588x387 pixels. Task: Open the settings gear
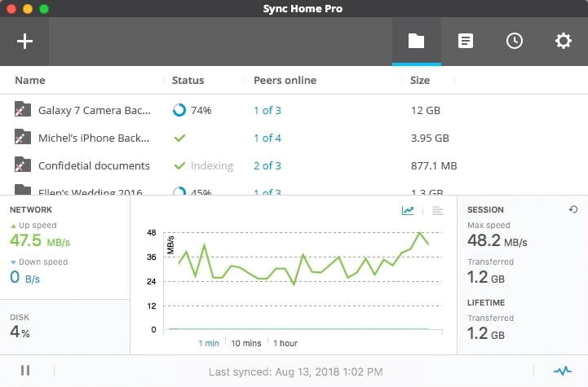(x=564, y=41)
